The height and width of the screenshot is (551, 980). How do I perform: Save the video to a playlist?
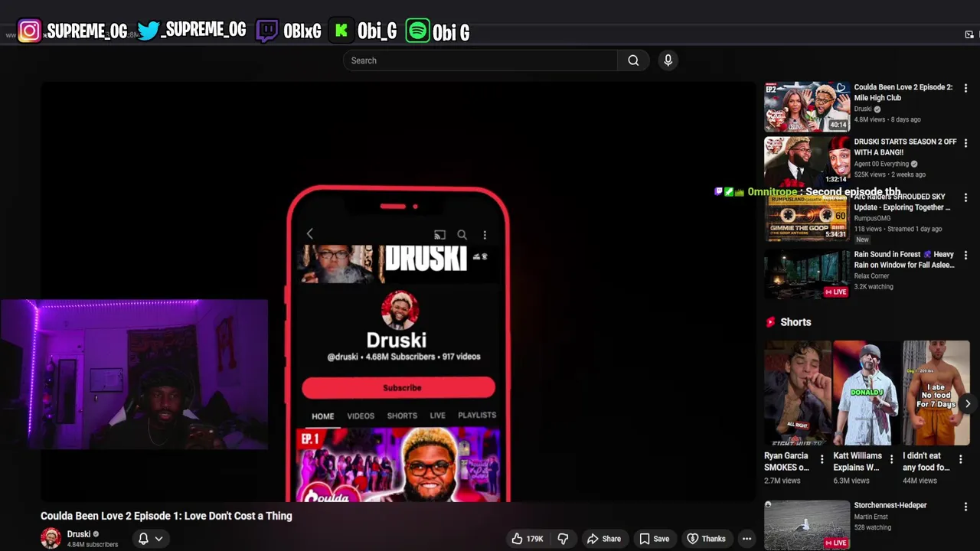click(654, 539)
